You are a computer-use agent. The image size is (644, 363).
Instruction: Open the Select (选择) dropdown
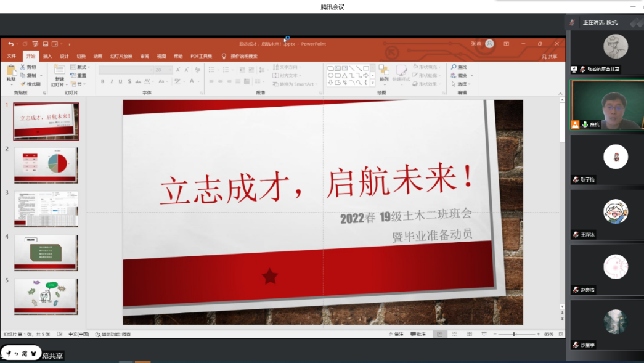tap(460, 84)
